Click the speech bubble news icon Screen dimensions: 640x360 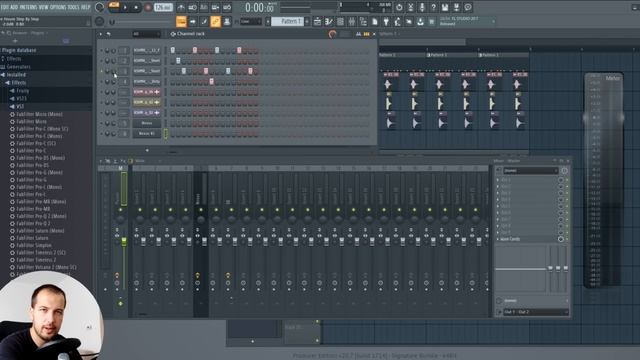tap(468, 7)
